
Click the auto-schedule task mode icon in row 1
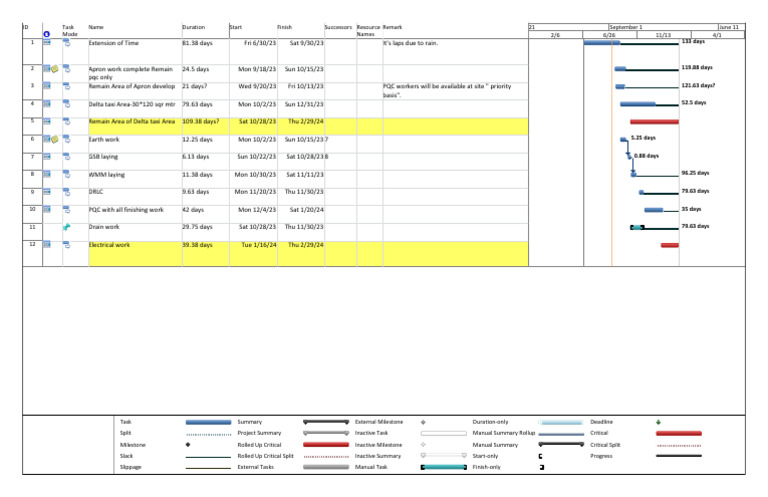[x=67, y=43]
